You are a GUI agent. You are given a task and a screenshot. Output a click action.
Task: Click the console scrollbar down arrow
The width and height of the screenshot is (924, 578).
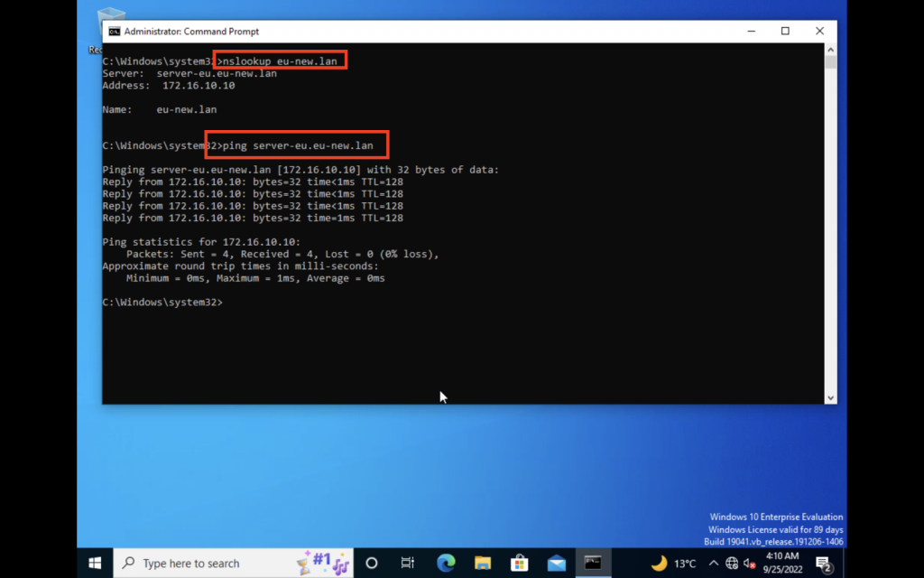tap(830, 397)
